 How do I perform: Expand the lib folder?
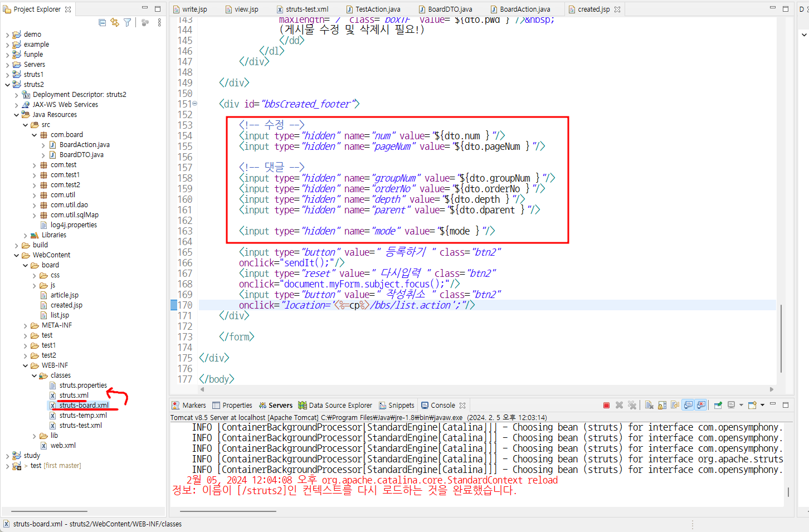click(34, 436)
